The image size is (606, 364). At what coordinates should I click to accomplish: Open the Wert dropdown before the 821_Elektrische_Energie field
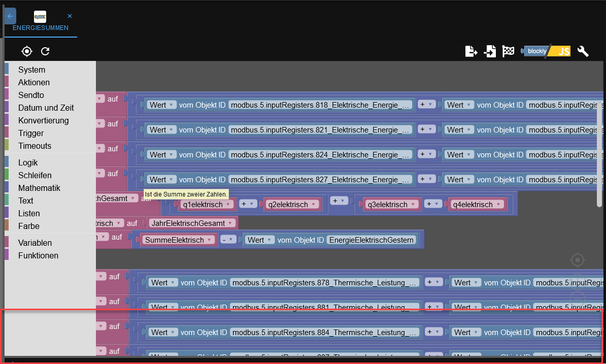[161, 130]
